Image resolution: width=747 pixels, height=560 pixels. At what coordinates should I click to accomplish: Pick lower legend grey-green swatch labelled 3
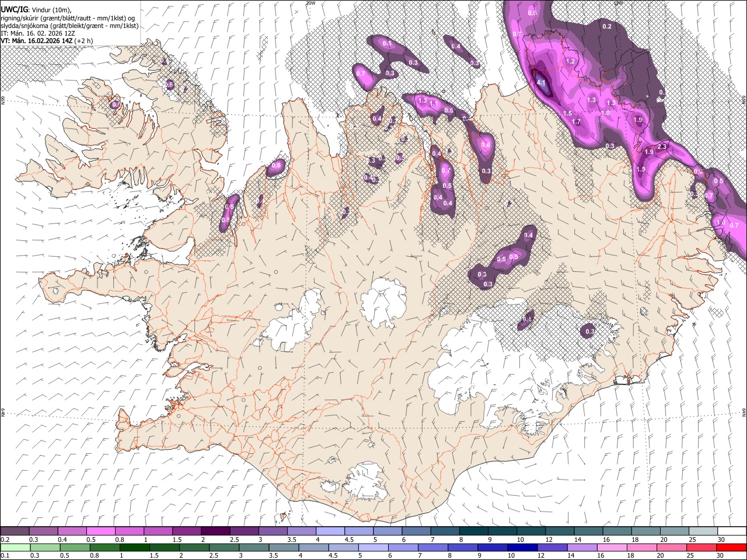click(x=254, y=547)
